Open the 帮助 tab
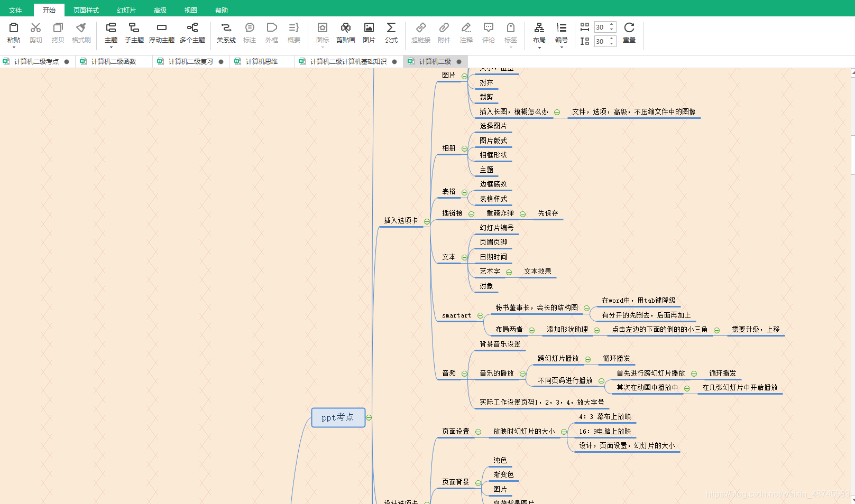The image size is (855, 504). pos(222,11)
